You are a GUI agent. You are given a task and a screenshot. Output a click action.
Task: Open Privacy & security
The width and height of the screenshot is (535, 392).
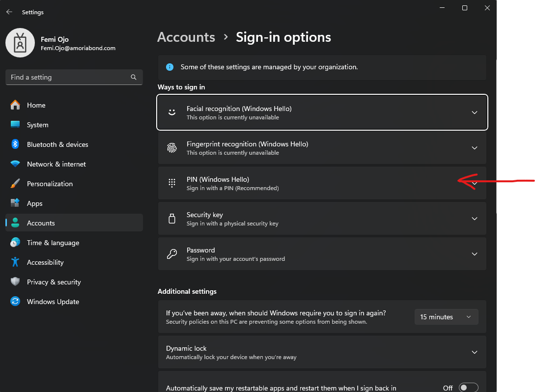click(74, 282)
